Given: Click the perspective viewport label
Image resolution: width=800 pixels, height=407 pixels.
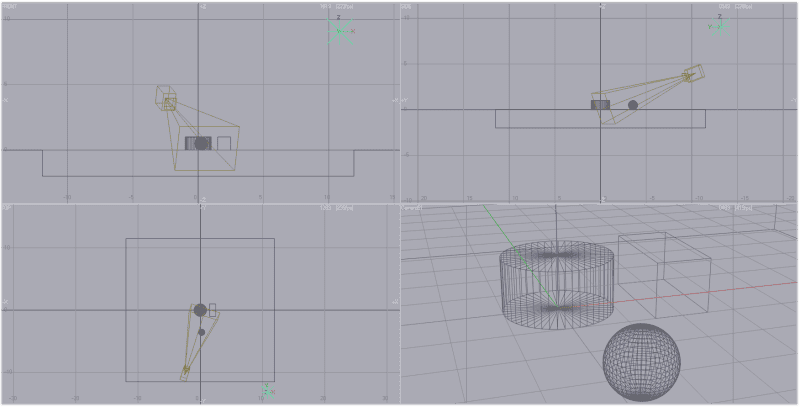Looking at the screenshot, I should click(411, 208).
